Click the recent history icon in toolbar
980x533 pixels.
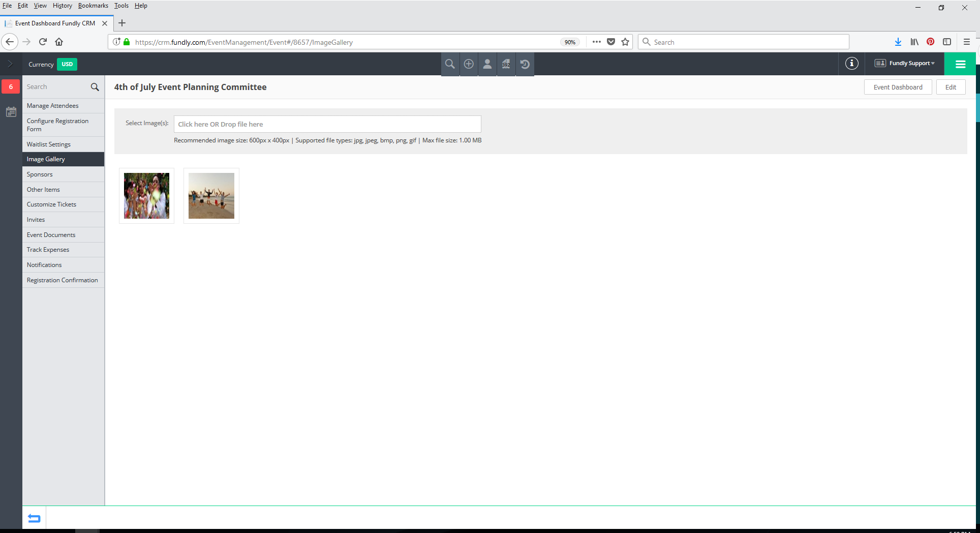coord(525,64)
